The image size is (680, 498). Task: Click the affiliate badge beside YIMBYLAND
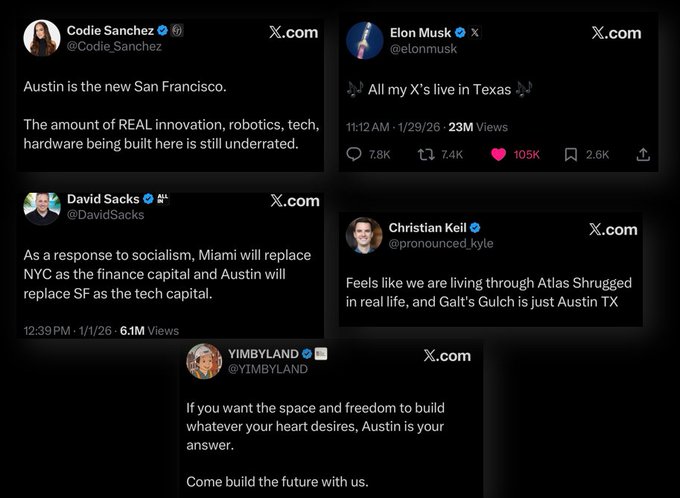(x=321, y=353)
